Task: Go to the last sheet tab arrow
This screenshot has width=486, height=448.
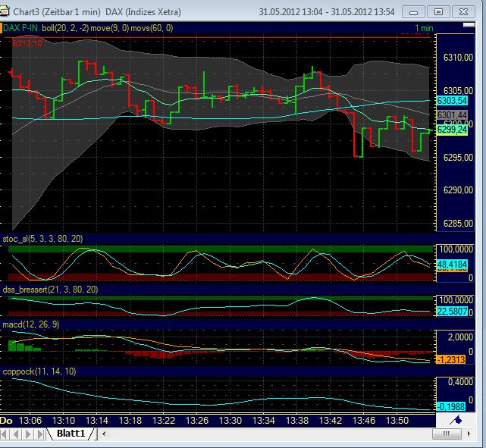Action: click(40, 434)
